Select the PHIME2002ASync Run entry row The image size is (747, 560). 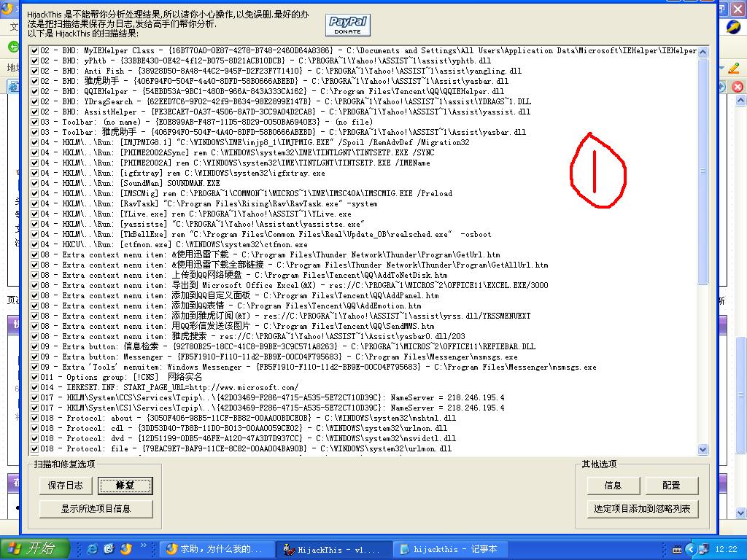[x=237, y=153]
